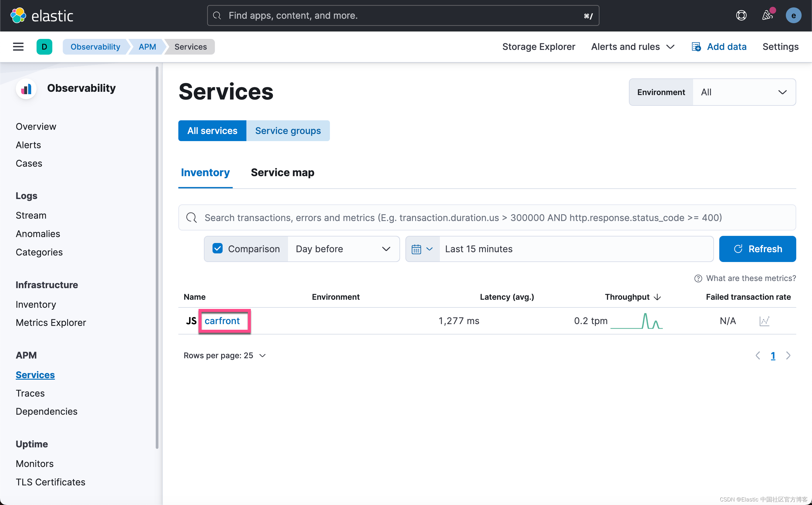
Task: Click the Services breadcrumb
Action: click(x=191, y=47)
